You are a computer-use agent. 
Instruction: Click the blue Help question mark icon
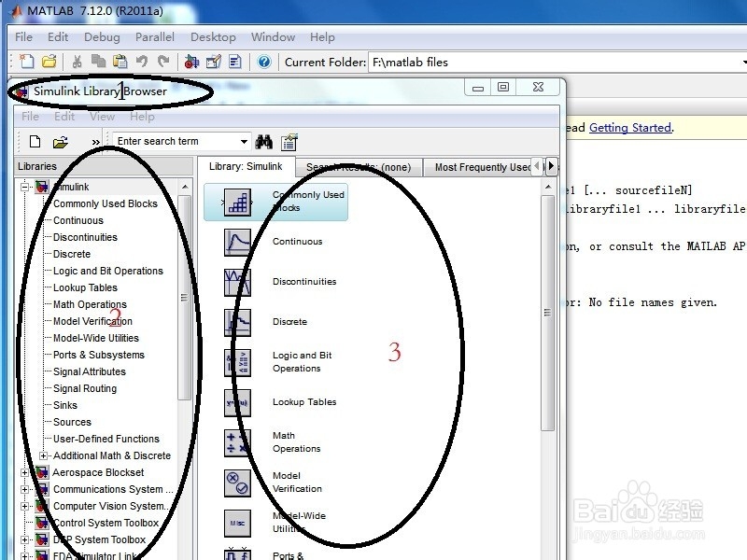pyautogui.click(x=264, y=62)
